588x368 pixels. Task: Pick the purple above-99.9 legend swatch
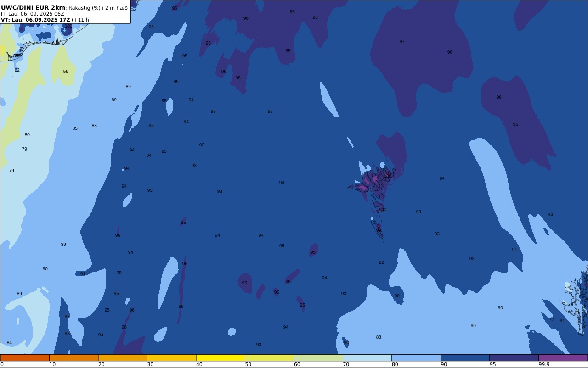point(563,357)
